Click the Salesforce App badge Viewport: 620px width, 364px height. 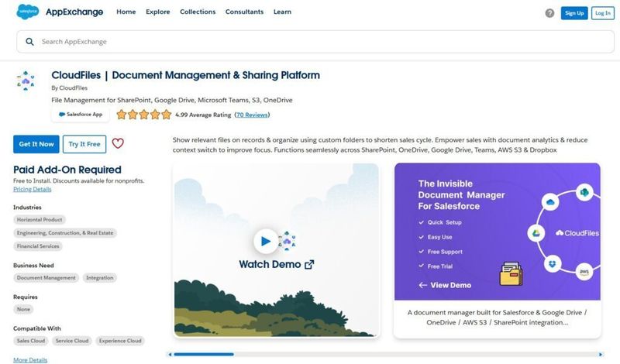point(81,115)
